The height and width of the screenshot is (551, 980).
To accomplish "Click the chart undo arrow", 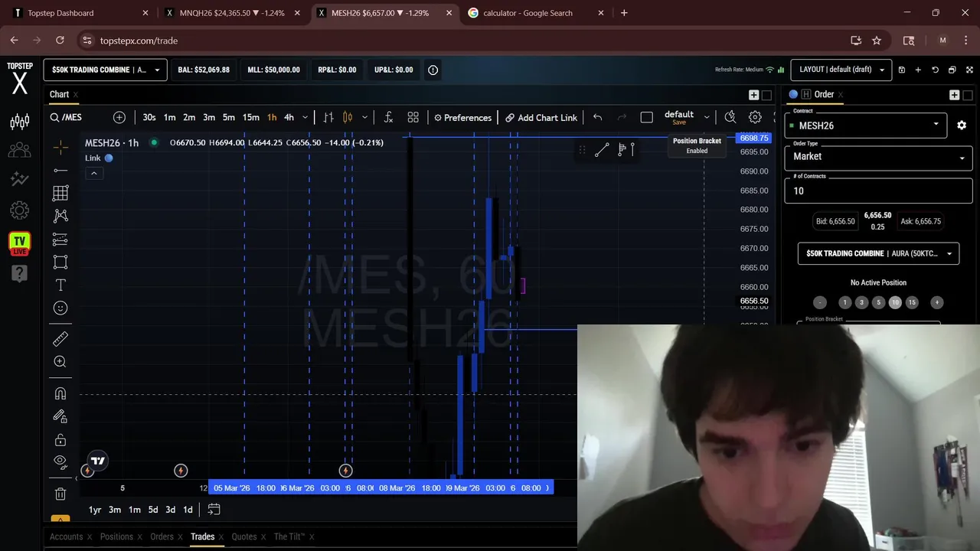I will (597, 117).
